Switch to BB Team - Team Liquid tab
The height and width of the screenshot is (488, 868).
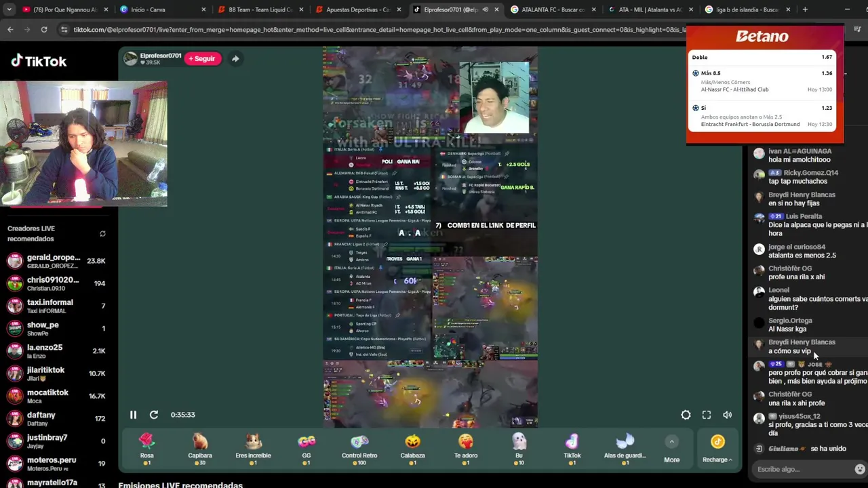point(259,9)
